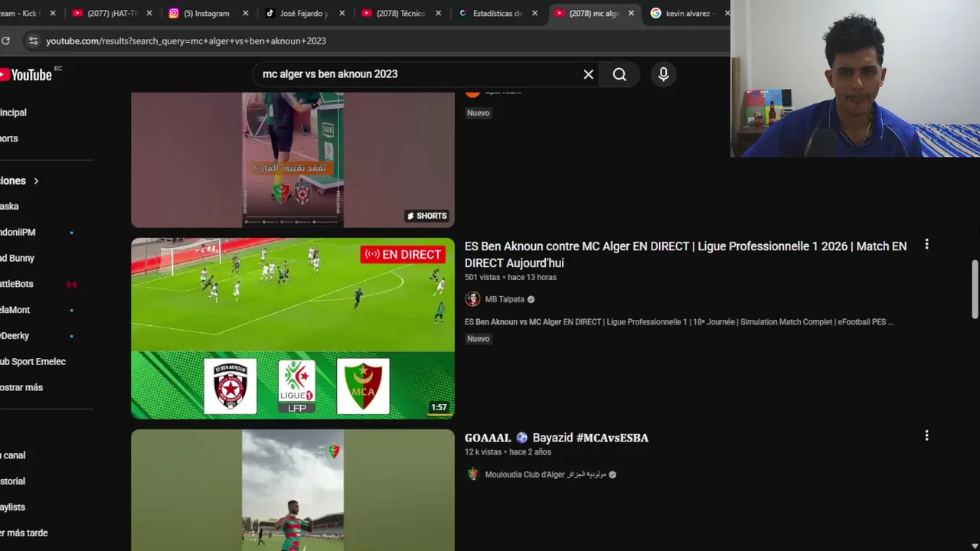Image resolution: width=980 pixels, height=551 pixels.
Task: Click Mouloudia Club d'Alger channel avatar
Action: point(472,474)
